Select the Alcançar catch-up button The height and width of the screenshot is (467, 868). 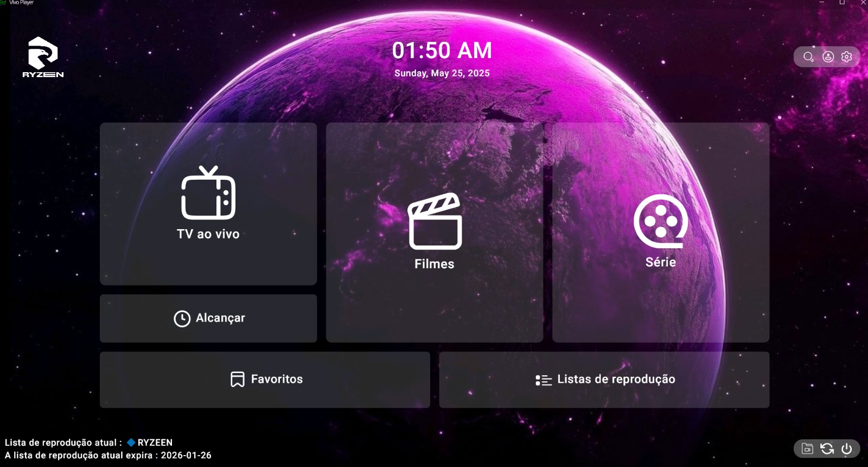(208, 318)
